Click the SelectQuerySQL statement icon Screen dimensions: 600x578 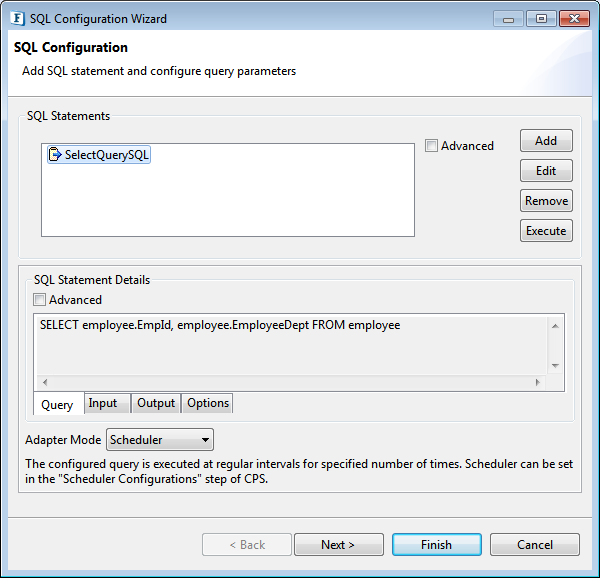(55, 155)
